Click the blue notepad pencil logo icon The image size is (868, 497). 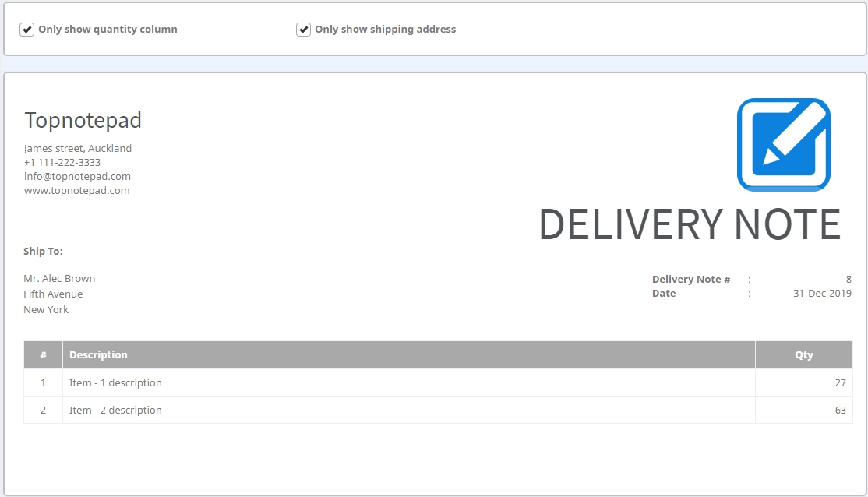783,145
